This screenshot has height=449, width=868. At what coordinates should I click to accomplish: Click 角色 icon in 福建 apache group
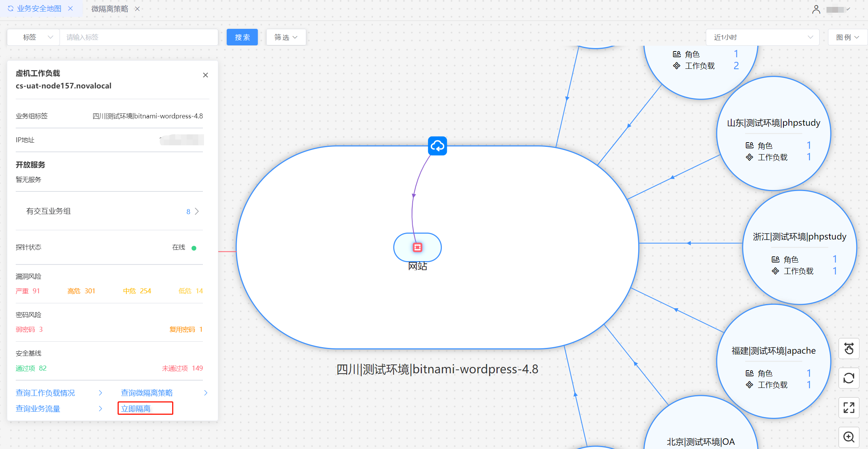coord(749,373)
